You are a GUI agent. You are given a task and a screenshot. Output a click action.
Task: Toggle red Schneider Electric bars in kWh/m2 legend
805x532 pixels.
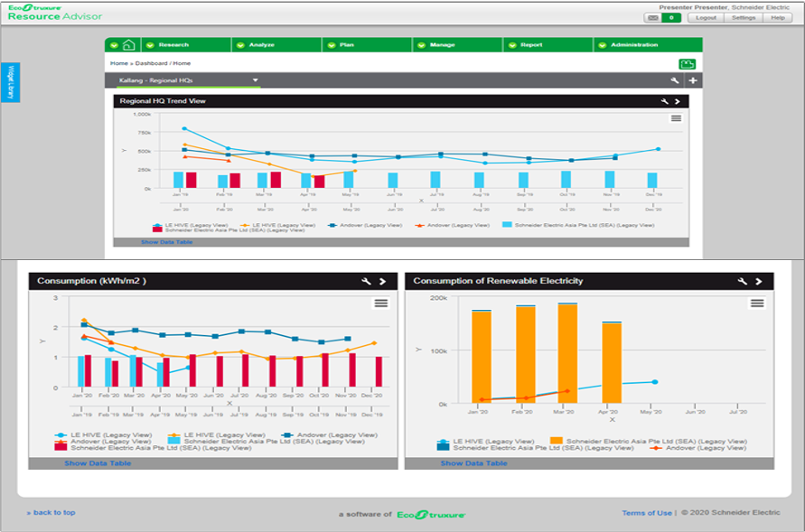tap(154, 448)
